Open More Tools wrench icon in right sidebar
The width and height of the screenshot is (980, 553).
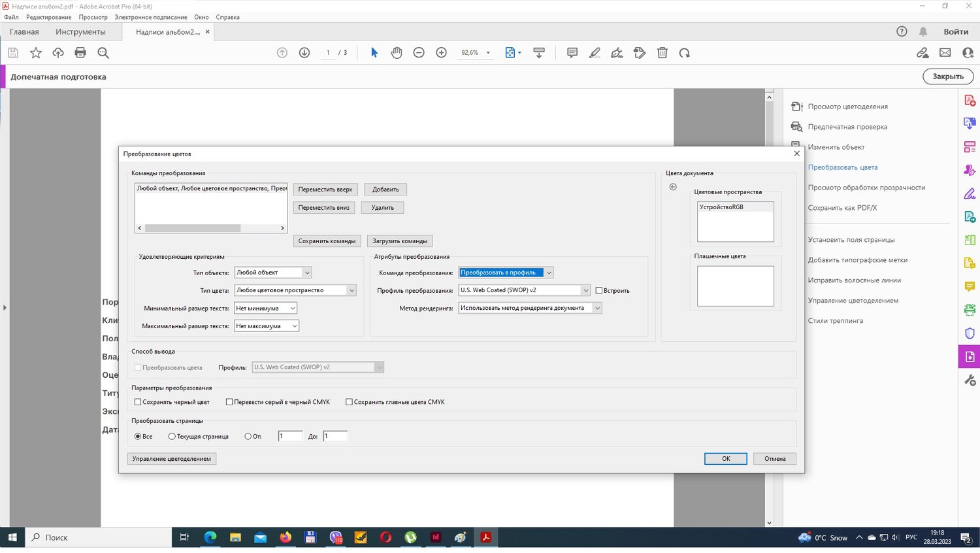(x=970, y=380)
